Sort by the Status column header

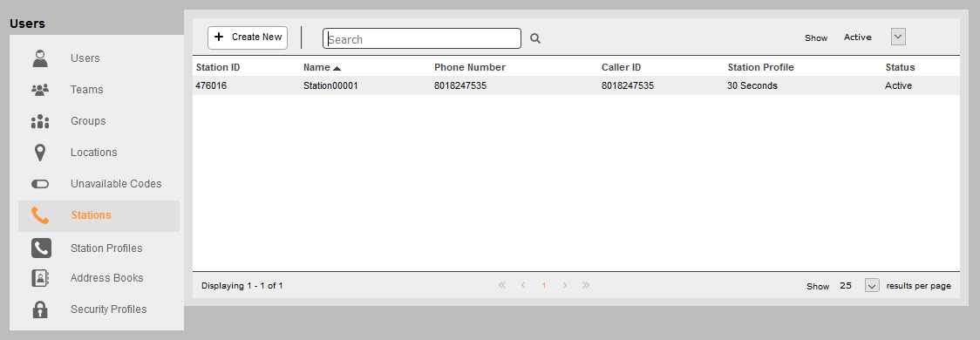pos(900,67)
